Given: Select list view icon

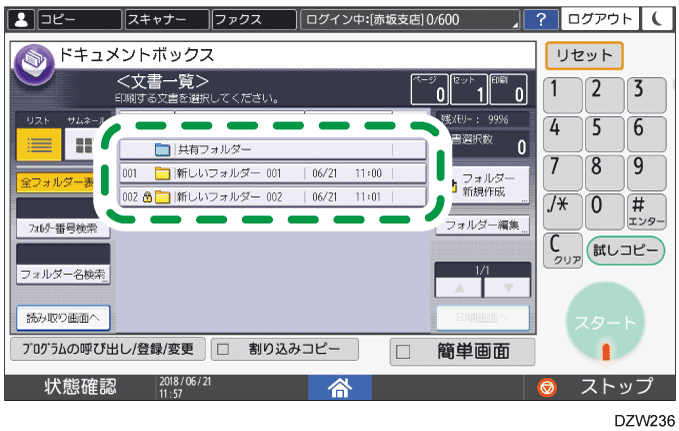Looking at the screenshot, I should point(39,145).
